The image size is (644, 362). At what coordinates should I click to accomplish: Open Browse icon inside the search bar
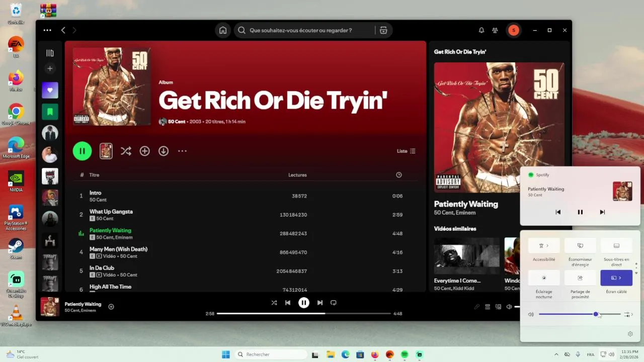click(383, 30)
